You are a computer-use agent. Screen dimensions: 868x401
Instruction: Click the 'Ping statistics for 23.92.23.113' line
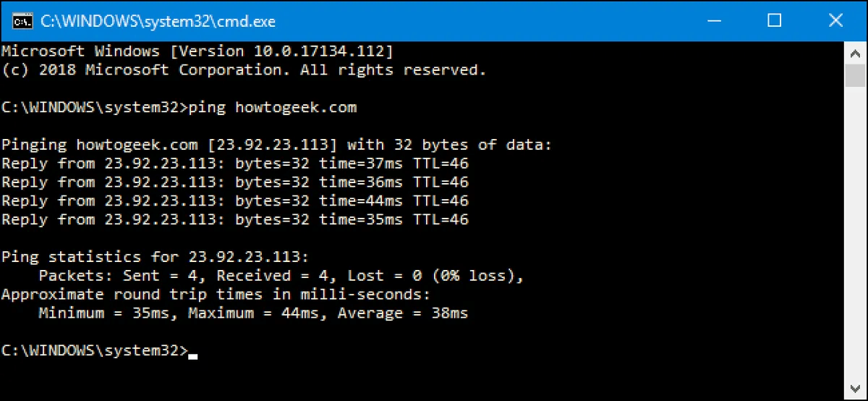[155, 257]
